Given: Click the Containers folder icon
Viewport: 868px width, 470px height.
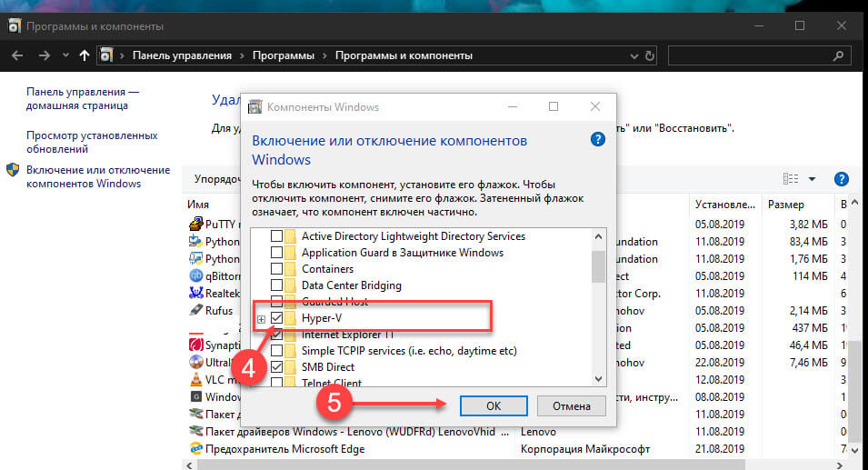Looking at the screenshot, I should 291,269.
